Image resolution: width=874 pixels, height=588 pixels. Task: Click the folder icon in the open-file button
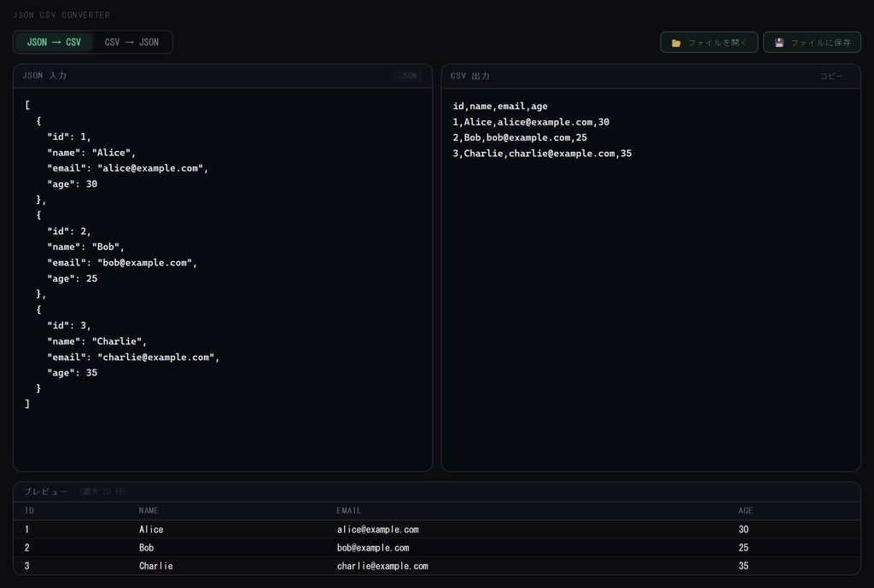pos(676,43)
